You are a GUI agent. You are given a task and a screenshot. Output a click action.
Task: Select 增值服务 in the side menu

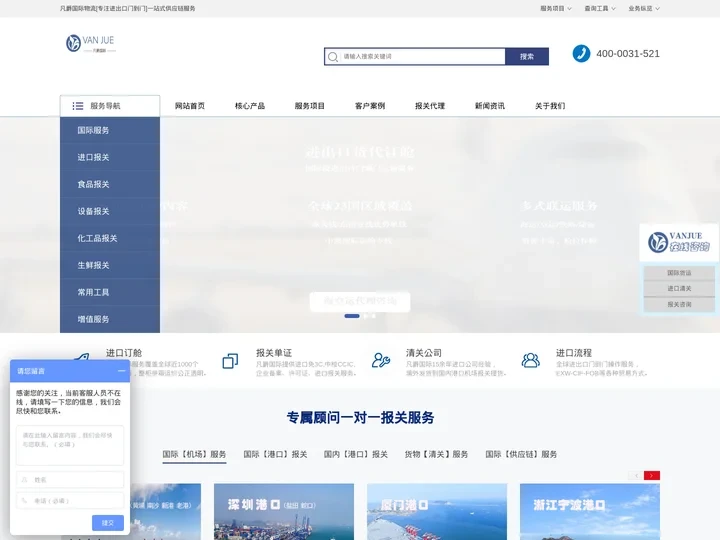click(x=110, y=319)
